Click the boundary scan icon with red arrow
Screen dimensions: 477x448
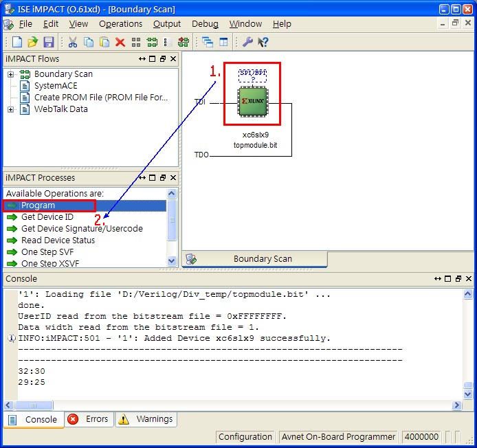pyautogui.click(x=184, y=43)
